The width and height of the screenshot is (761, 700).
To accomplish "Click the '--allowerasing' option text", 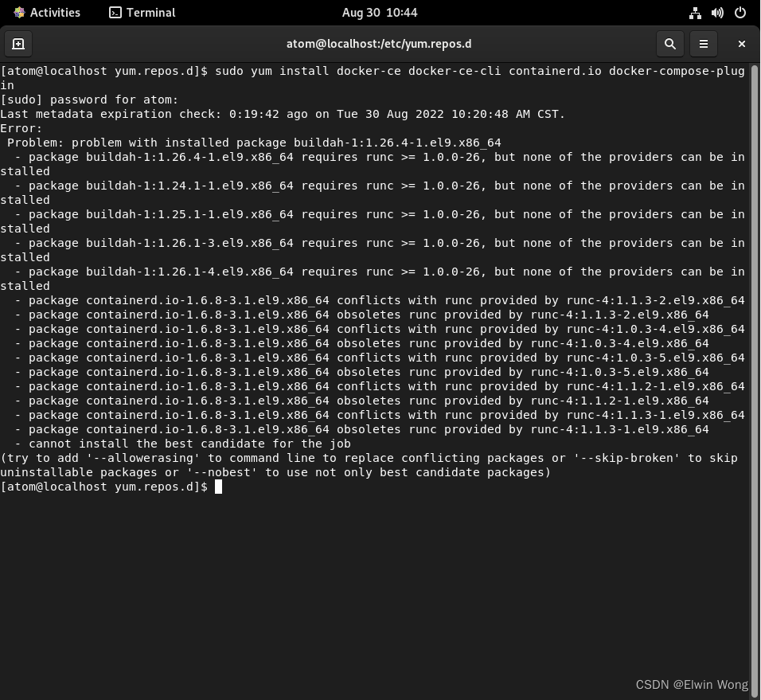I will (x=143, y=458).
